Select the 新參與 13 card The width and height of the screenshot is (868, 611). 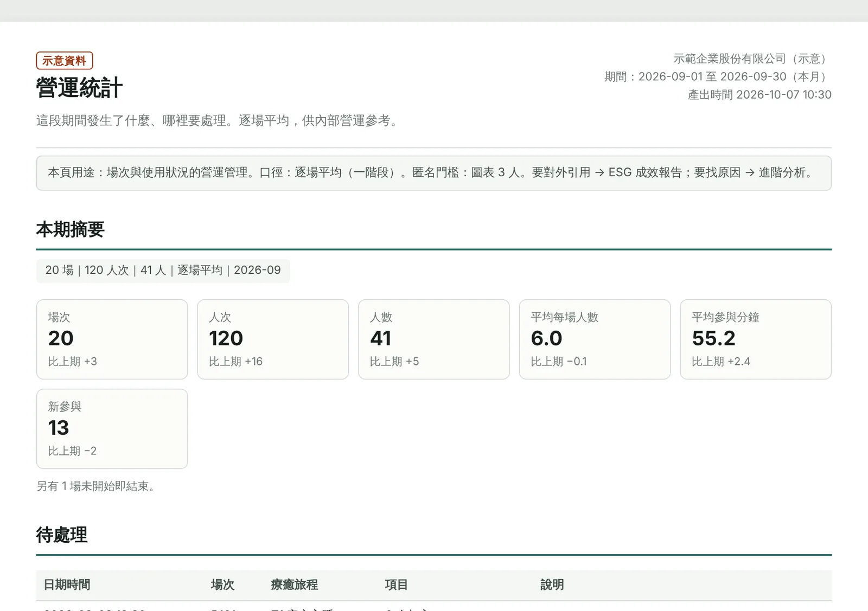coord(112,429)
